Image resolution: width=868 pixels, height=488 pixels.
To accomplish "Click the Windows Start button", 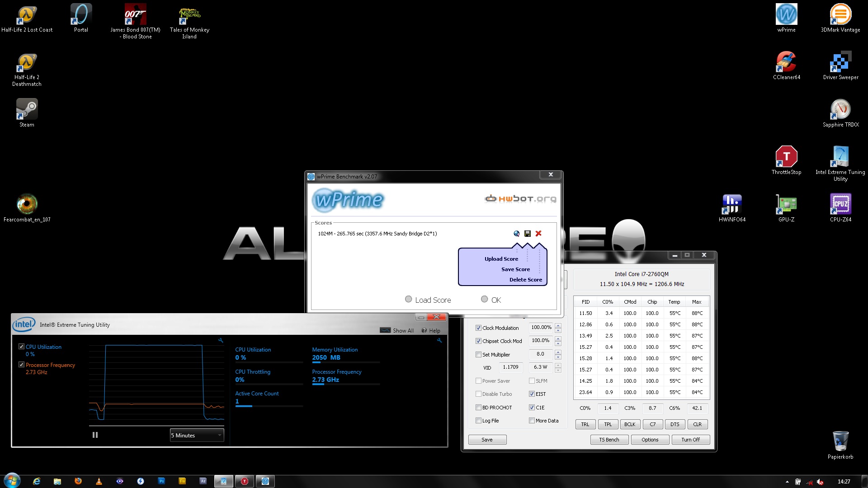I will coord(12,480).
